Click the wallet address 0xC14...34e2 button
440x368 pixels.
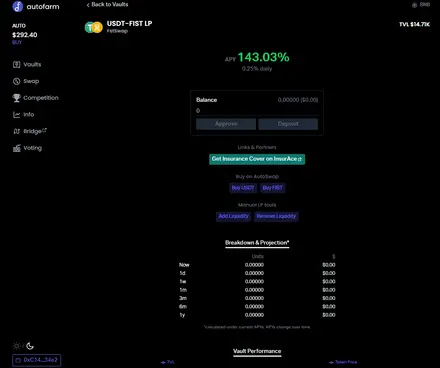pos(37,360)
